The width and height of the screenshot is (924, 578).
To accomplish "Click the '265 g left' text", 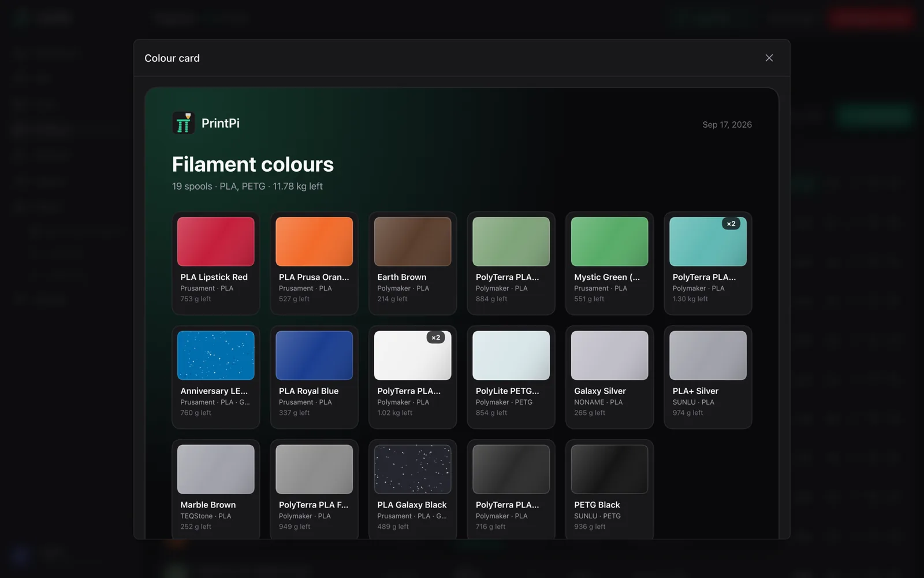I will coord(590,413).
